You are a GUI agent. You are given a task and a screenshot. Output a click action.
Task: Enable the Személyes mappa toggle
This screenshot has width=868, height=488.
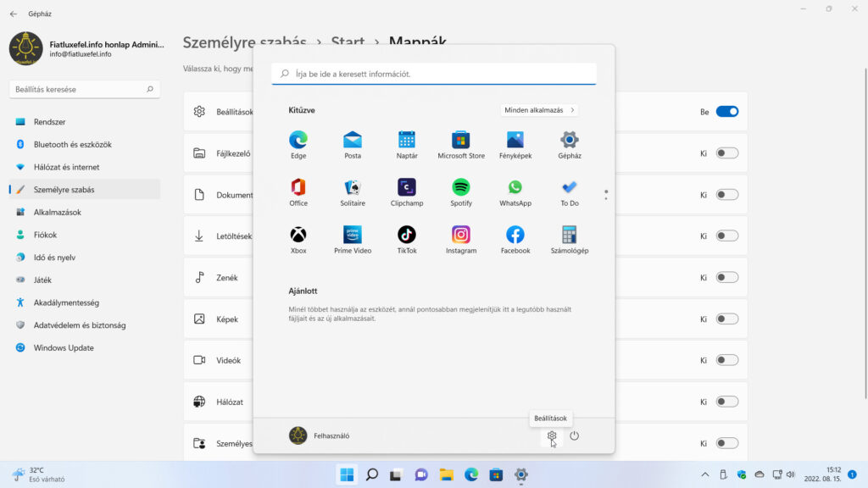(726, 443)
